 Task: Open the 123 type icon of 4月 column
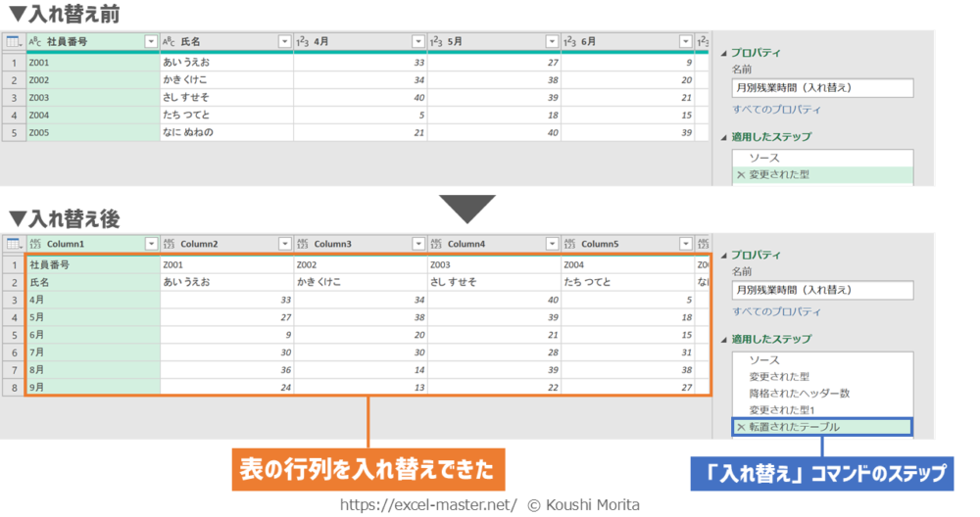coord(303,42)
